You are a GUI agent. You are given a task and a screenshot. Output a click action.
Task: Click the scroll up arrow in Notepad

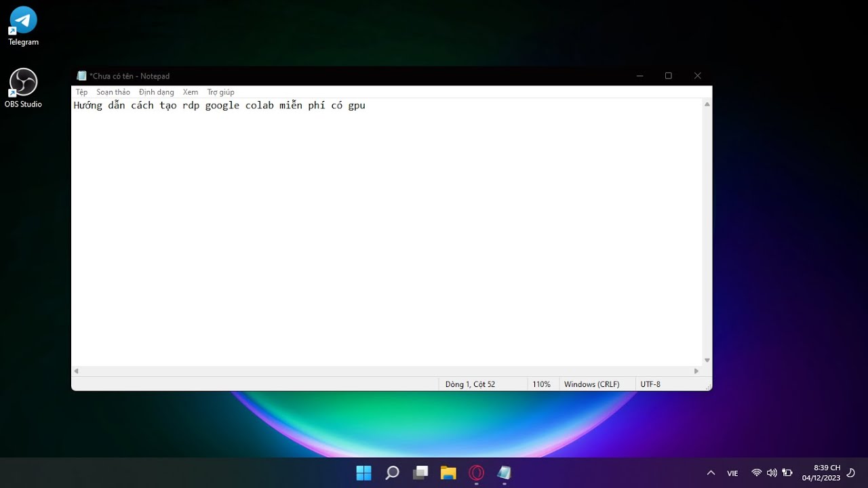(x=707, y=104)
